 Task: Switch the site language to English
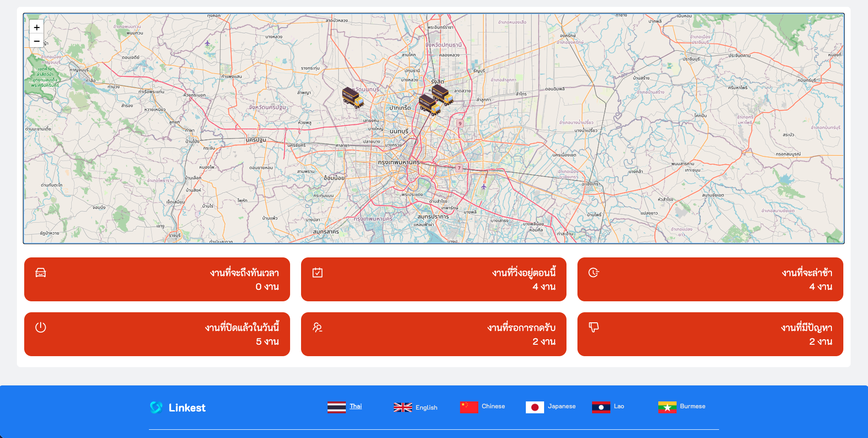[x=425, y=407]
